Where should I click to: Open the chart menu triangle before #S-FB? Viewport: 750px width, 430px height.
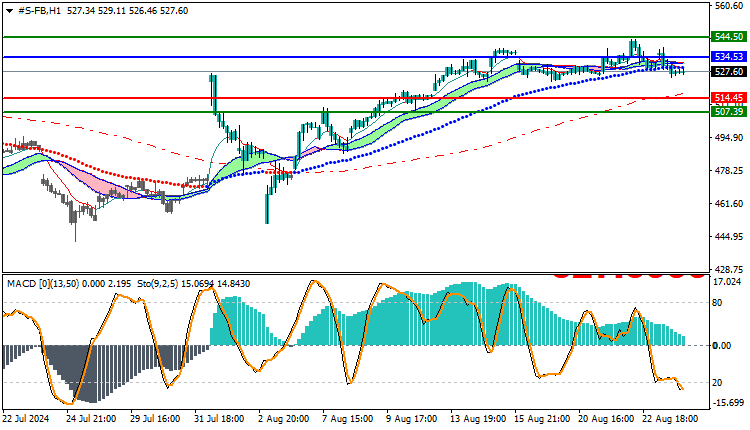click(x=9, y=11)
